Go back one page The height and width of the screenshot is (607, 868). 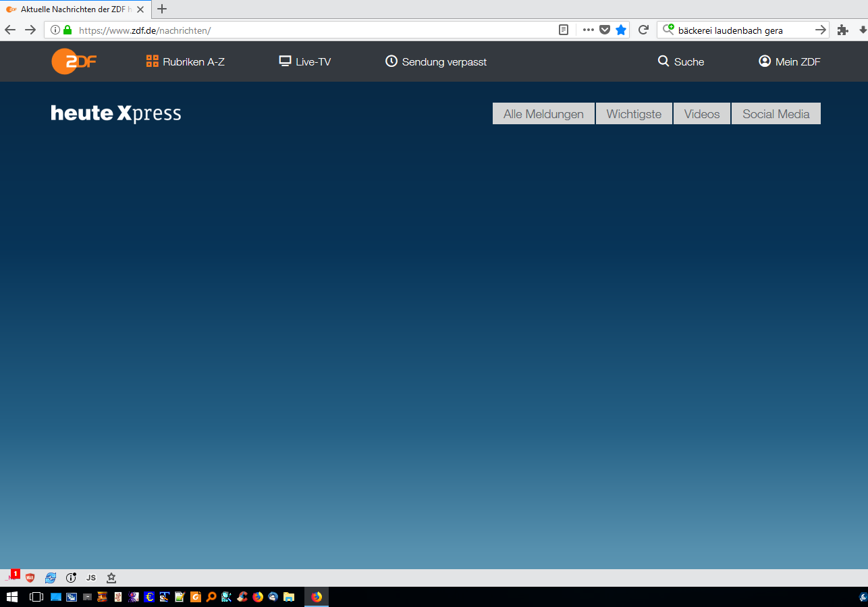[x=10, y=30]
